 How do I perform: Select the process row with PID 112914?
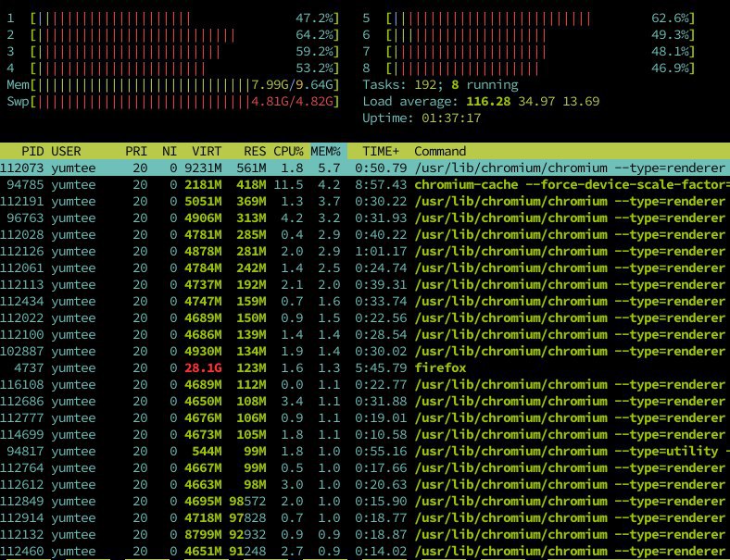coord(365,518)
